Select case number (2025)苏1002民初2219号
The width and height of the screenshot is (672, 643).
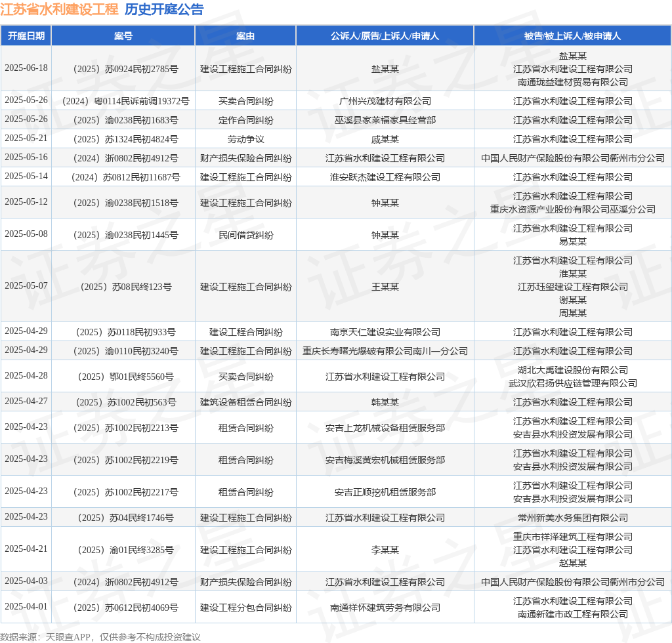click(124, 461)
